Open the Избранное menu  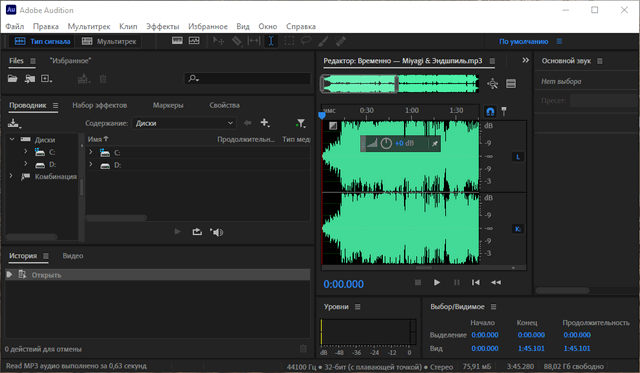(x=208, y=27)
